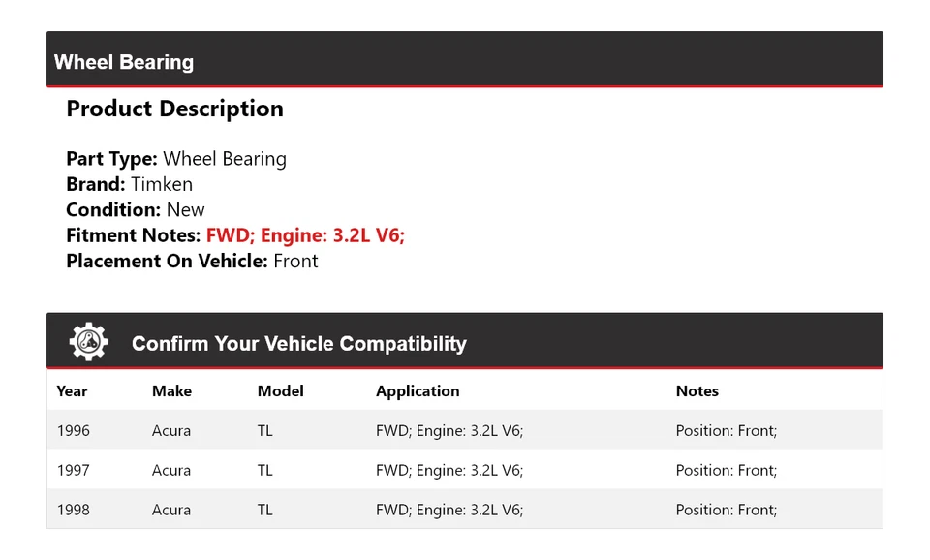
Task: Select the 1996 year cell
Action: tap(73, 430)
